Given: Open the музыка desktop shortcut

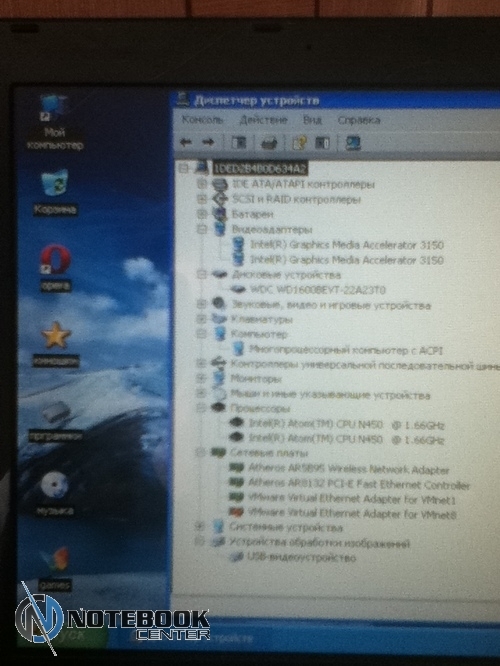Looking at the screenshot, I should (x=55, y=493).
